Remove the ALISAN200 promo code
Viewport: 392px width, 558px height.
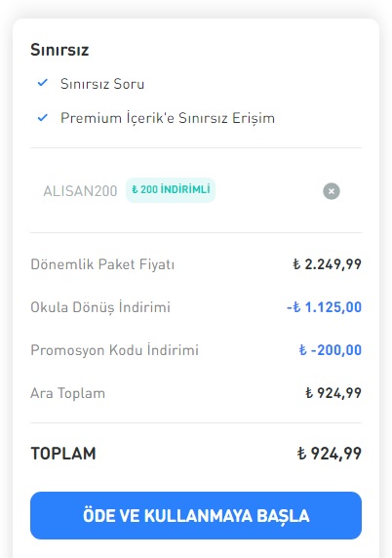[x=332, y=191]
